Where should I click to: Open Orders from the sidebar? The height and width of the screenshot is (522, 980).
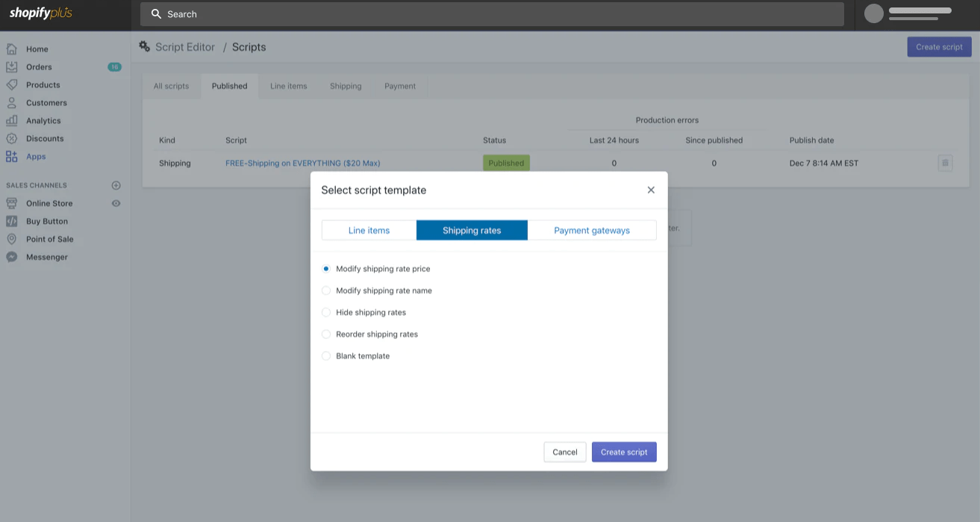click(39, 66)
